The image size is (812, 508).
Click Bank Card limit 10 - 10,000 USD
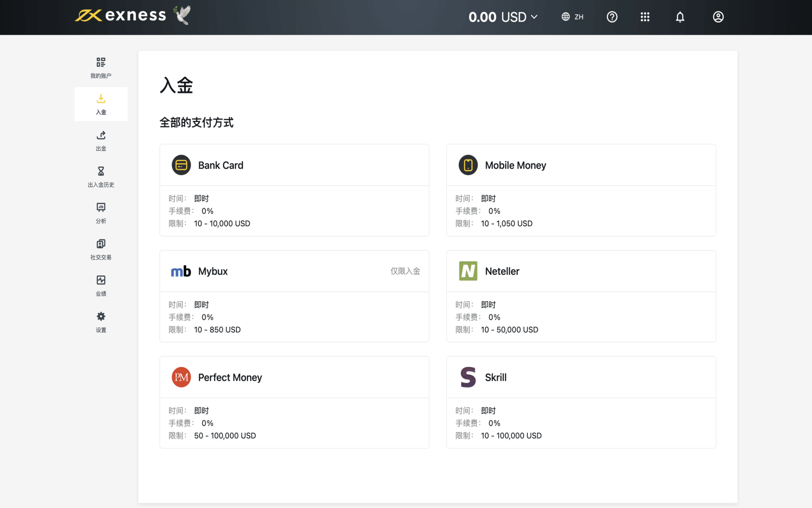pyautogui.click(x=222, y=224)
